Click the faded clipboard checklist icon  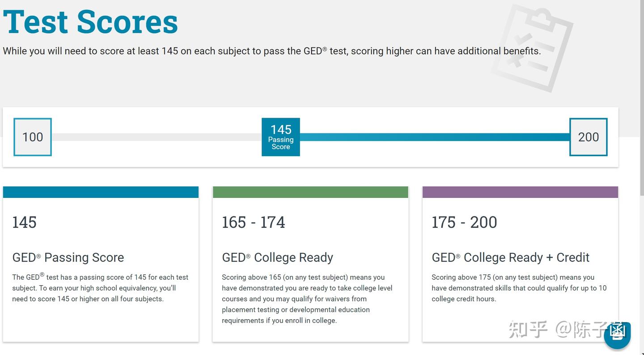(532, 47)
